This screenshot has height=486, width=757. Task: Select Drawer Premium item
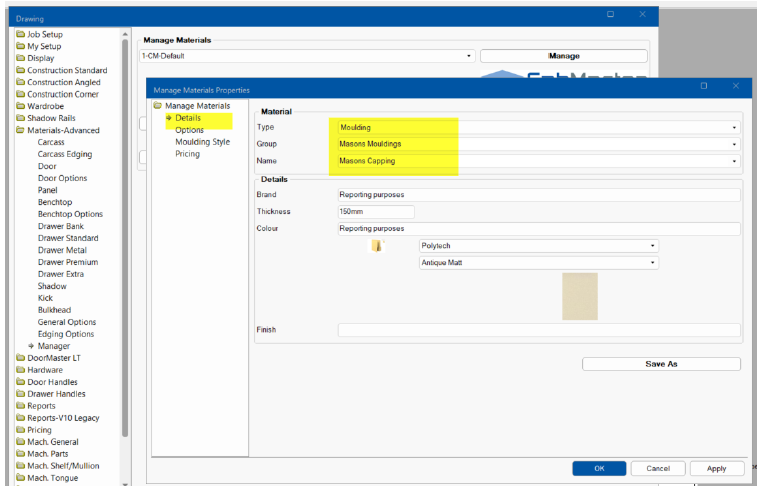[x=68, y=262]
